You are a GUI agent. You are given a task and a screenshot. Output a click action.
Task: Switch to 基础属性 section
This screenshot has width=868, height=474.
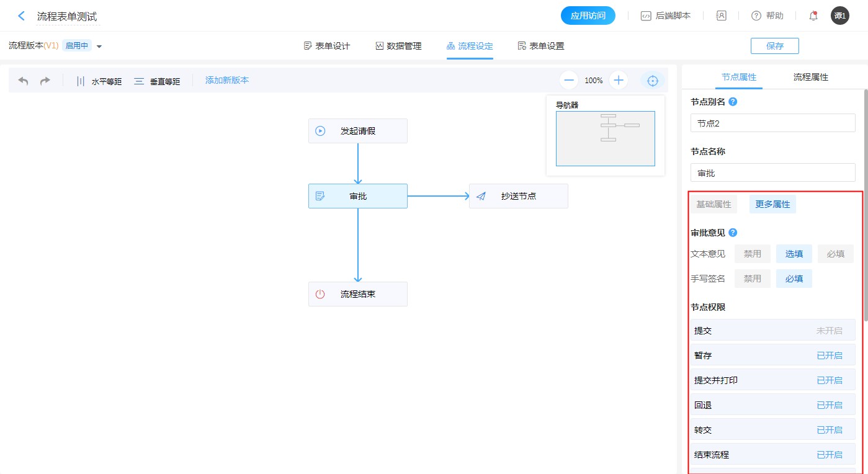pyautogui.click(x=714, y=204)
